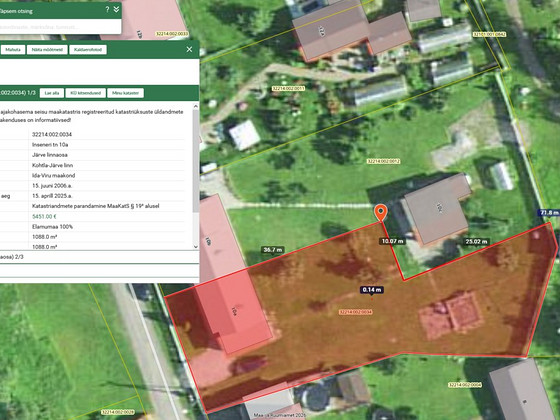Close the info panel with the X
This screenshot has height=420, width=560.
click(189, 49)
